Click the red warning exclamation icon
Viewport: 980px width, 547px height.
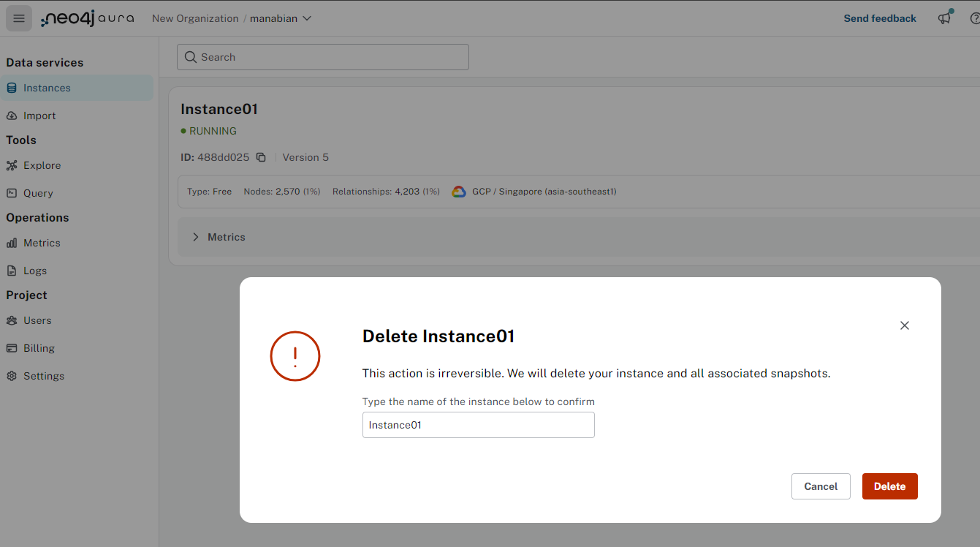[x=295, y=356]
